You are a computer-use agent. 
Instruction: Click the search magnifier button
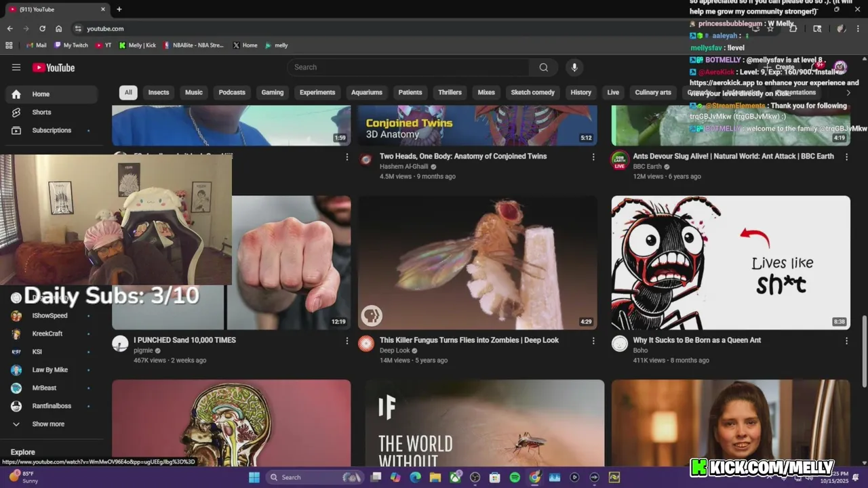[543, 67]
